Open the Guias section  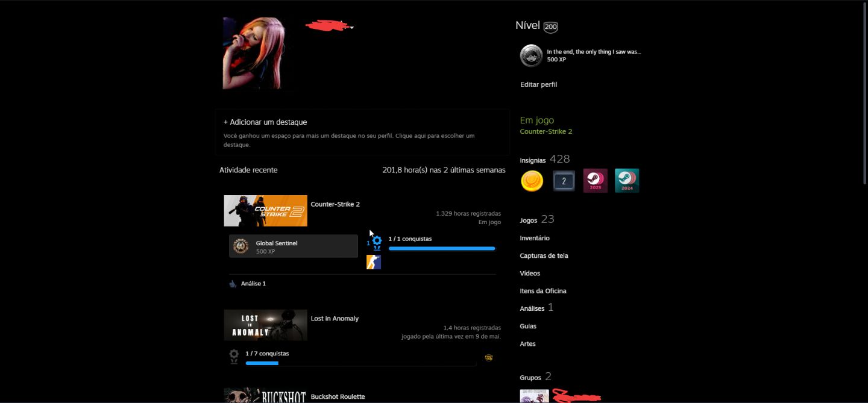[x=528, y=326]
